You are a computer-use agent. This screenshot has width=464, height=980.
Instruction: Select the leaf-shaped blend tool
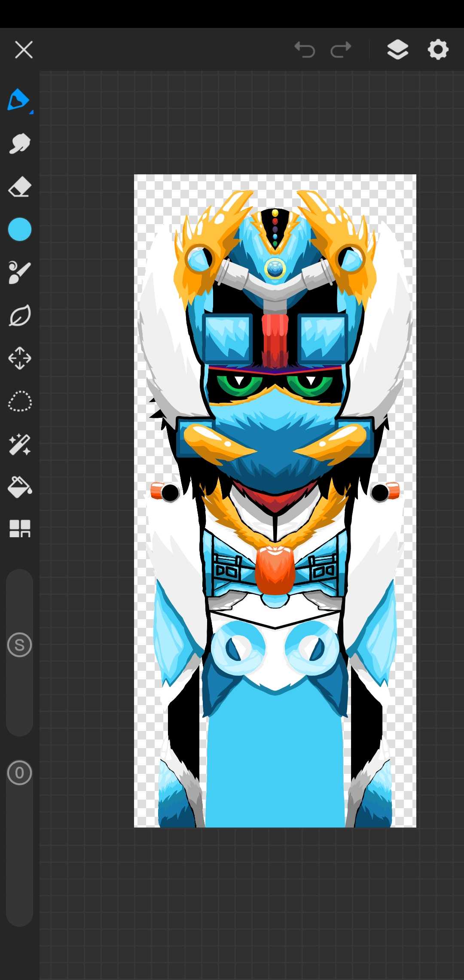tap(20, 316)
